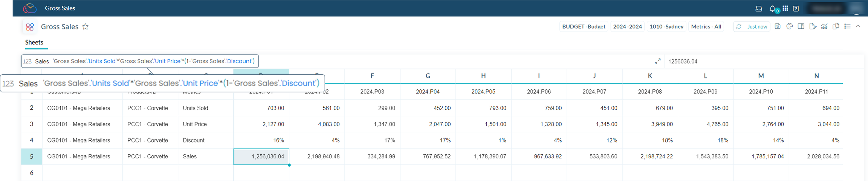Click the copy sheets icon
The image size is (868, 181).
point(836,26)
